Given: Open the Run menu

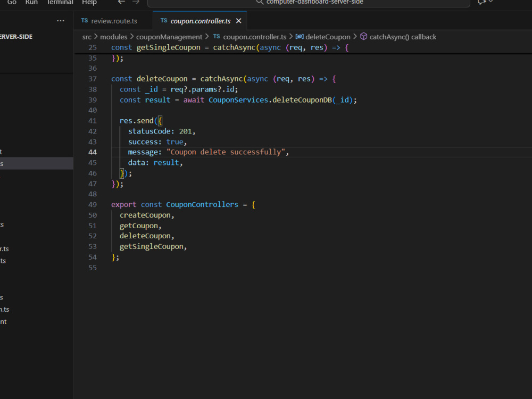Looking at the screenshot, I should (x=31, y=2).
